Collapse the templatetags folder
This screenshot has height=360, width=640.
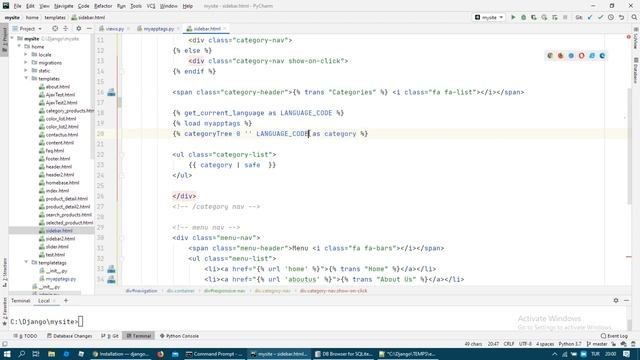(x=26, y=262)
